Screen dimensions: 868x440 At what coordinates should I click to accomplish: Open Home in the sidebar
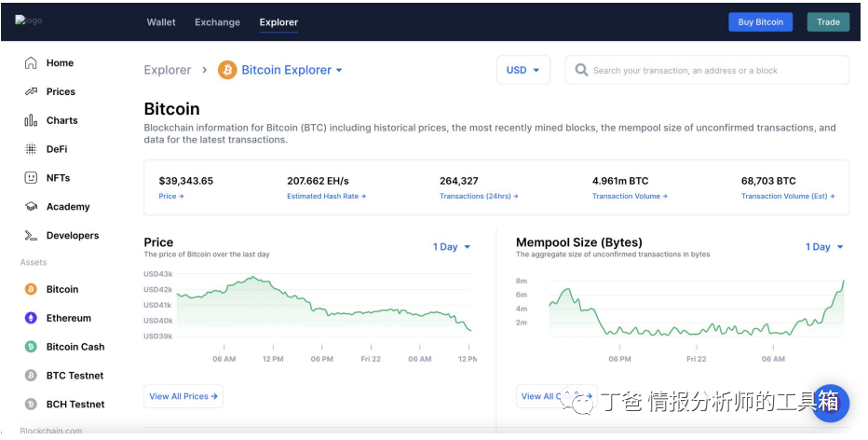click(60, 62)
